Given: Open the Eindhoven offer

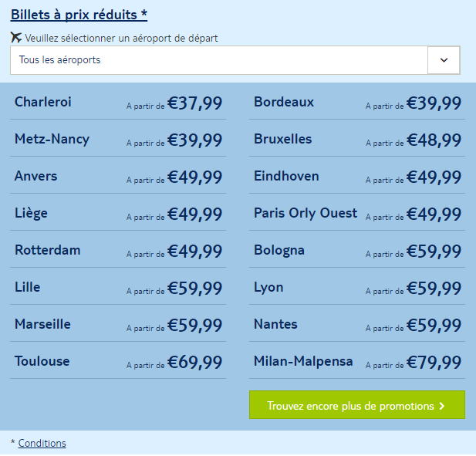Looking at the screenshot, I should [357, 175].
